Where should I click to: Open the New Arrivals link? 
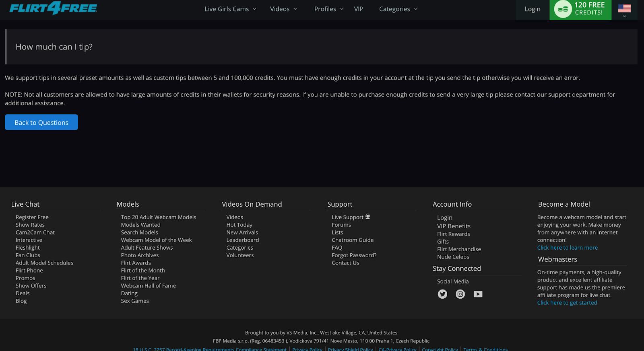(242, 232)
